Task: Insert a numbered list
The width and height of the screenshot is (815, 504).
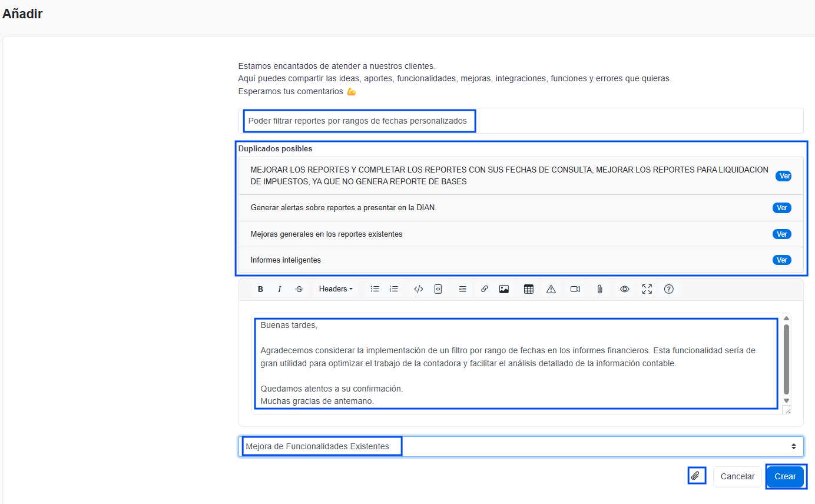Action: pyautogui.click(x=394, y=289)
